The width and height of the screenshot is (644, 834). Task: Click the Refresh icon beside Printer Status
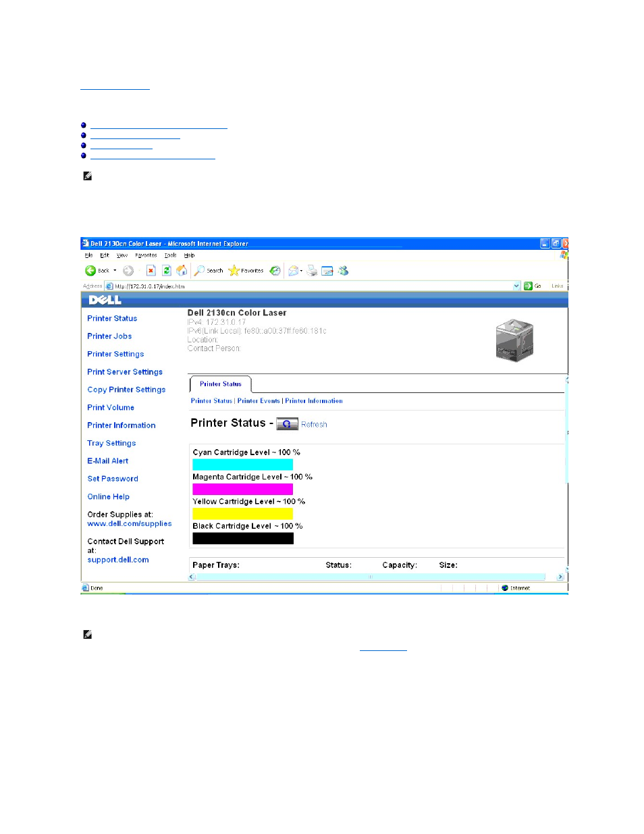click(x=287, y=424)
